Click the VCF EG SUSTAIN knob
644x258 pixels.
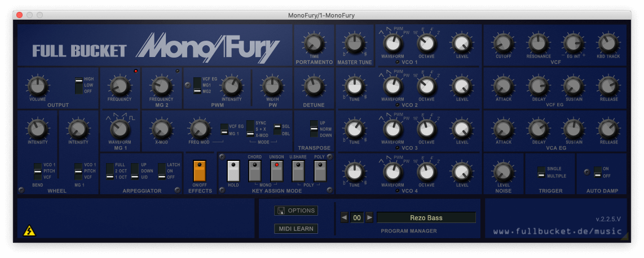(x=574, y=86)
